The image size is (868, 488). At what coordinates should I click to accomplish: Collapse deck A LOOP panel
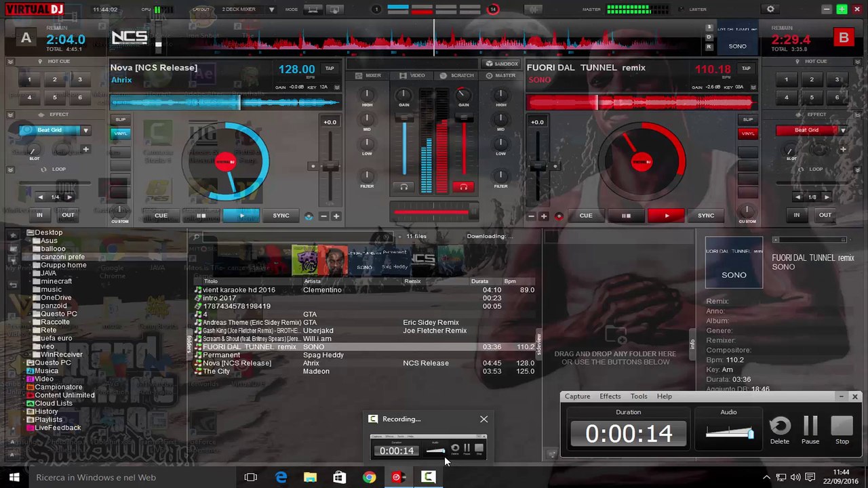coord(9,169)
